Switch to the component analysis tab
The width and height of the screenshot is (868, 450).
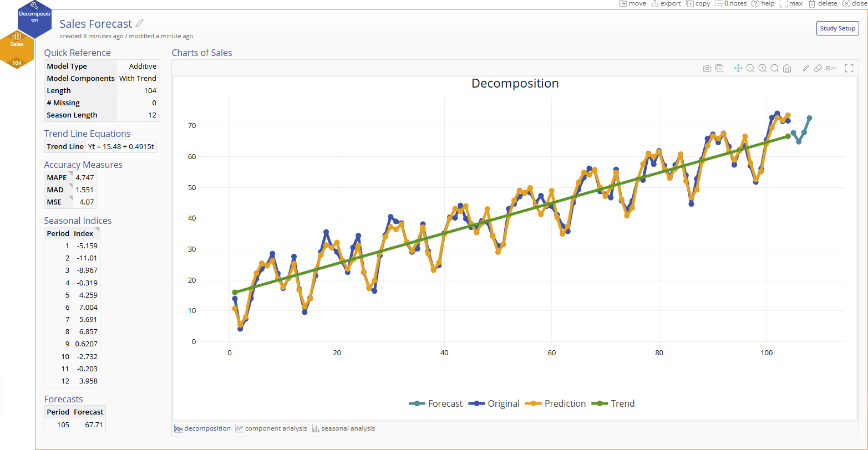click(271, 428)
